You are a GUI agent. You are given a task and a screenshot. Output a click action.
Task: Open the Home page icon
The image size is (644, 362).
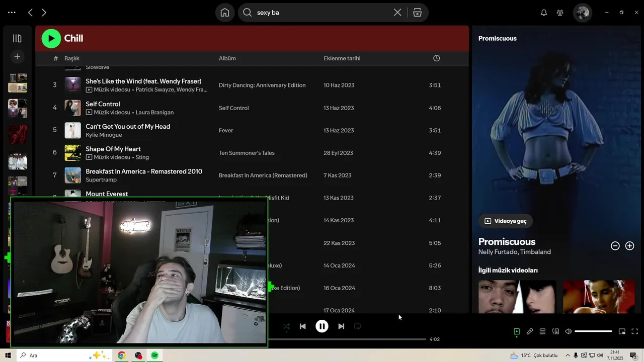(225, 13)
